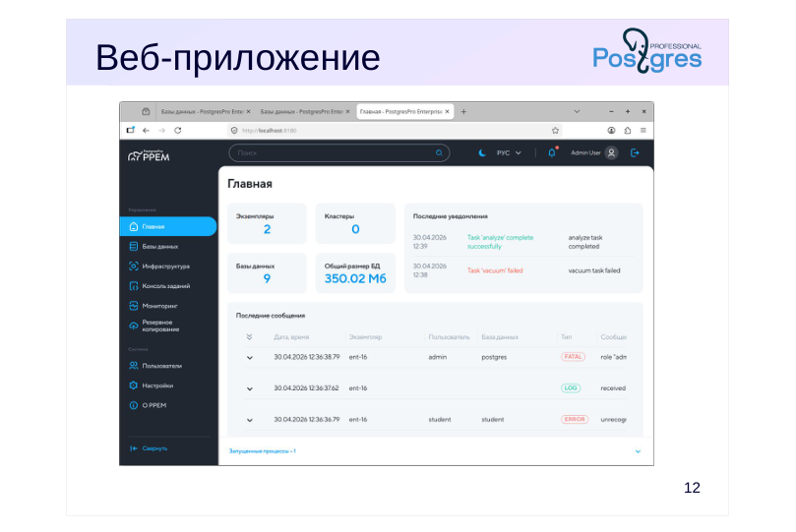Switch to first Базы данных browser tab
796x532 pixels.
pyautogui.click(x=202, y=111)
